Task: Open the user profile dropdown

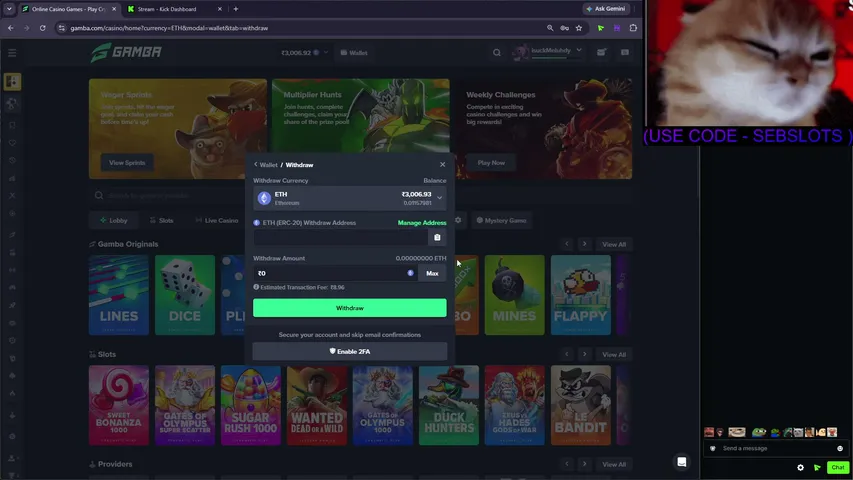Action: (547, 52)
